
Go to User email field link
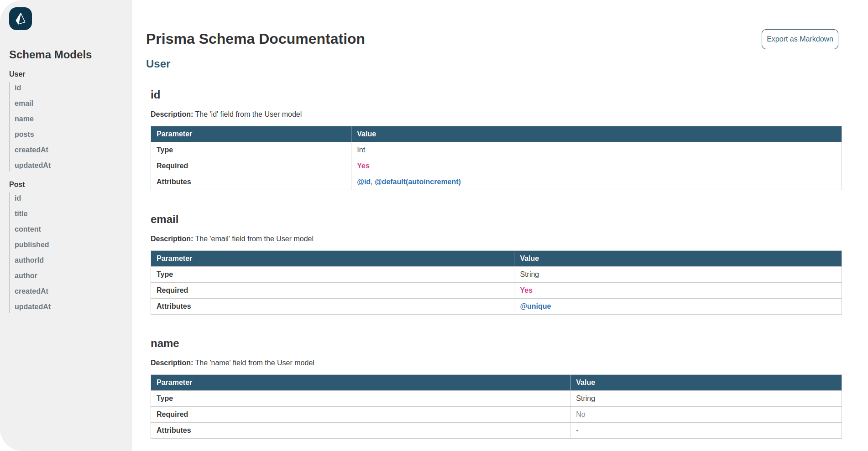click(24, 103)
